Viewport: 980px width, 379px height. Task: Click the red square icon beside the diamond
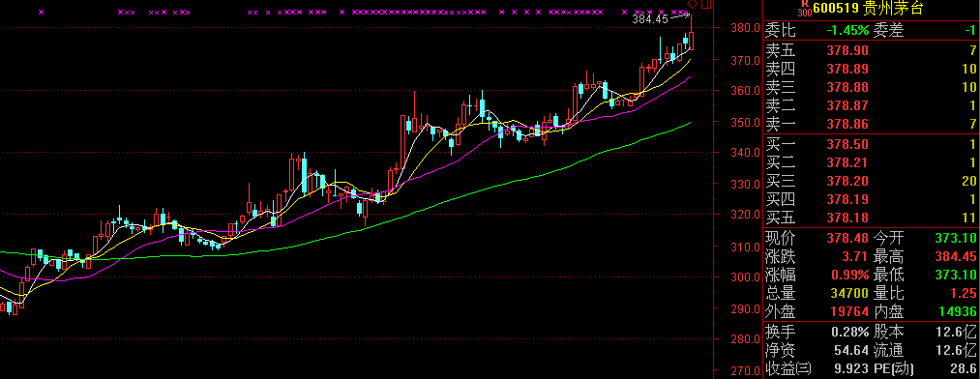click(x=706, y=4)
